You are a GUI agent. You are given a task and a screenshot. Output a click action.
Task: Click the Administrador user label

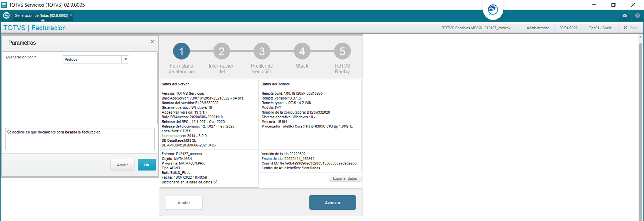[538, 28]
